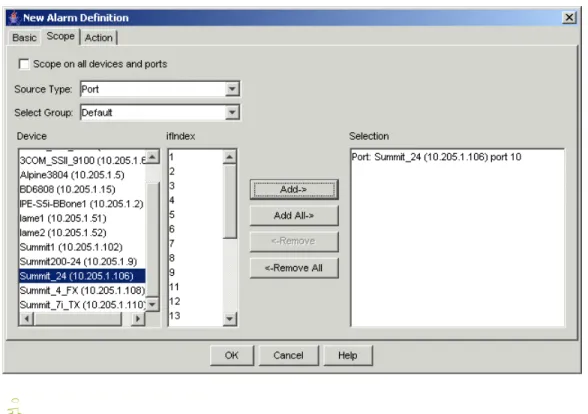Image resolution: width=588 pixels, height=414 pixels.
Task: Select device 3COM_SSII_9100
Action: [82, 160]
